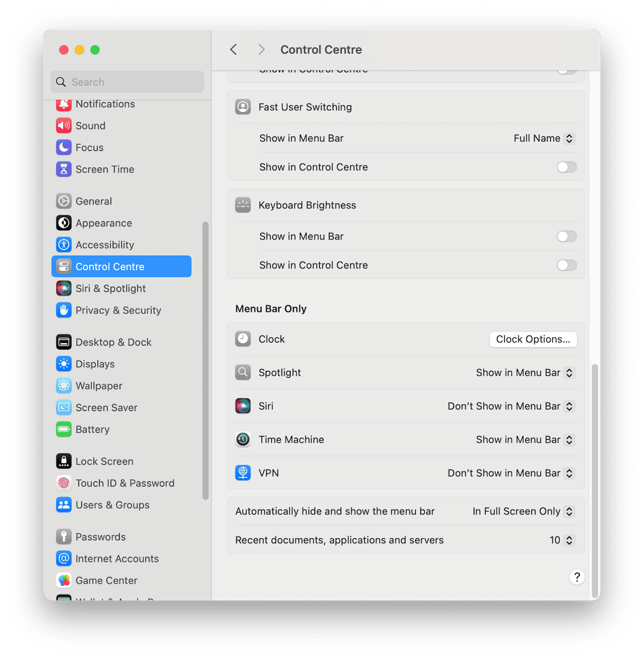The image size is (644, 658).
Task: Click the Game Center icon
Action: [64, 580]
